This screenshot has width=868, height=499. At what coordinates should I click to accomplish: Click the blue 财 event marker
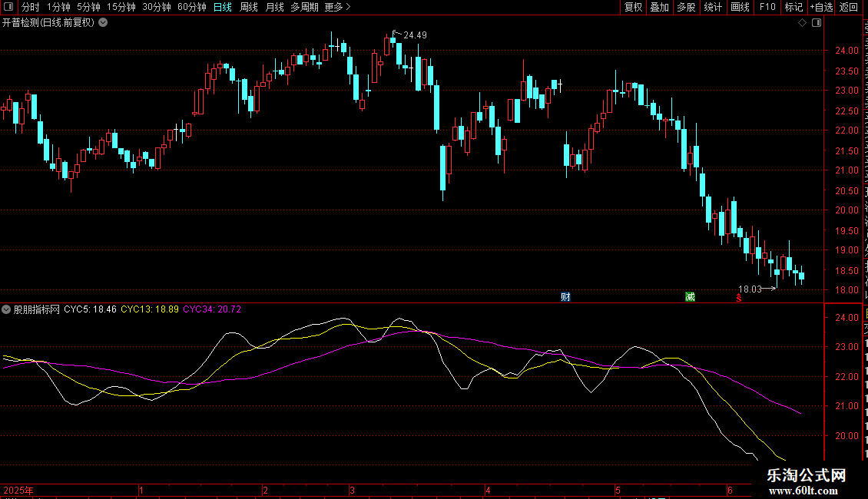[565, 297]
